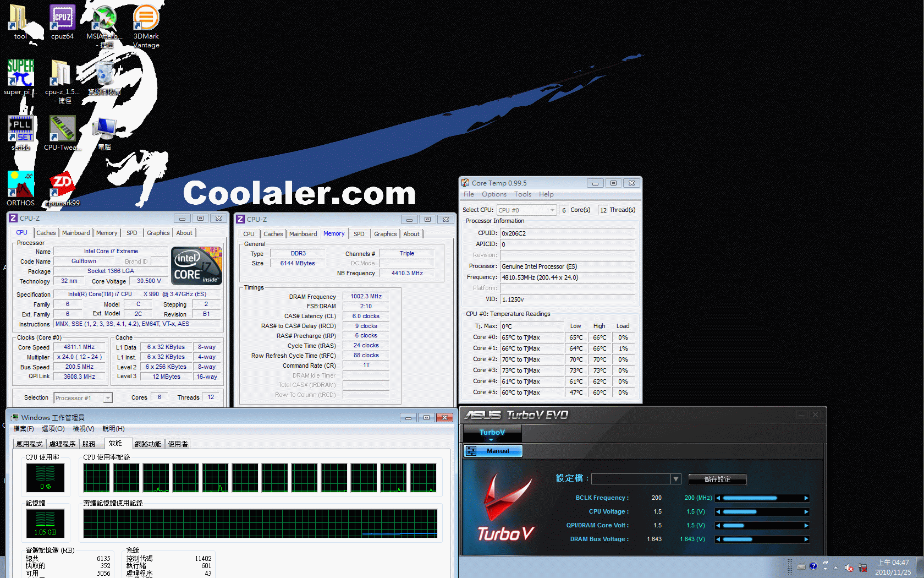Image resolution: width=924 pixels, height=578 pixels.
Task: Click the blue help tray icon
Action: (x=813, y=566)
